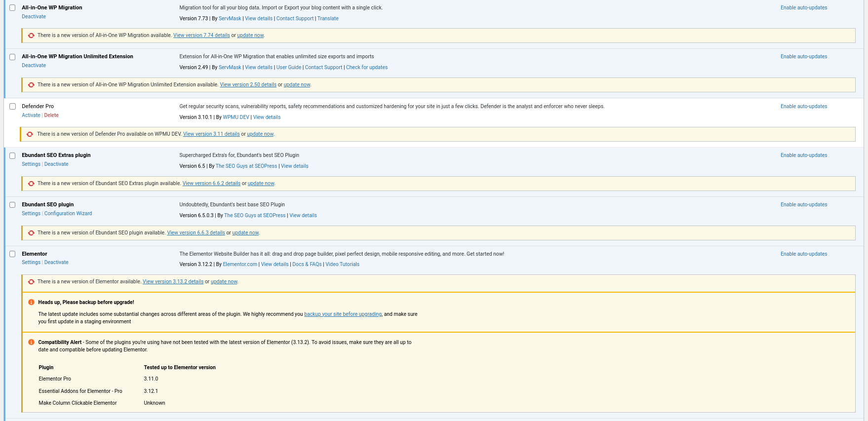Click update icon in Unlimited Extension notice
This screenshot has width=868, height=421.
pos(31,85)
